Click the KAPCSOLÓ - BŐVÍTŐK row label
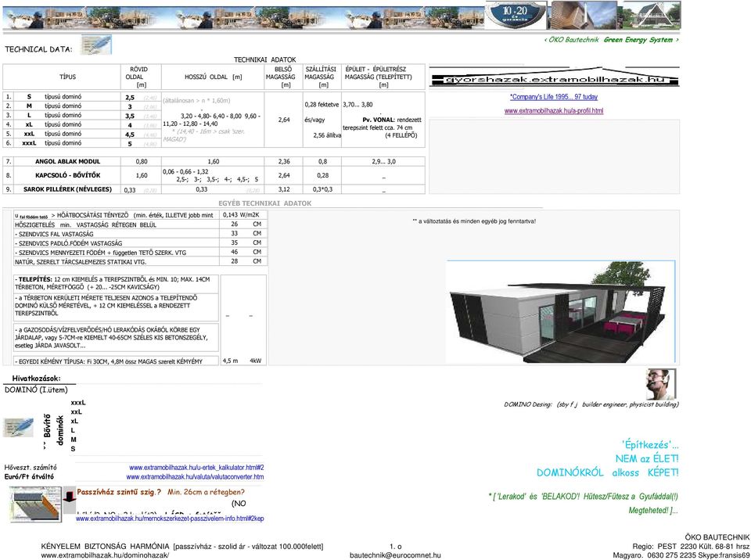 click(x=67, y=175)
